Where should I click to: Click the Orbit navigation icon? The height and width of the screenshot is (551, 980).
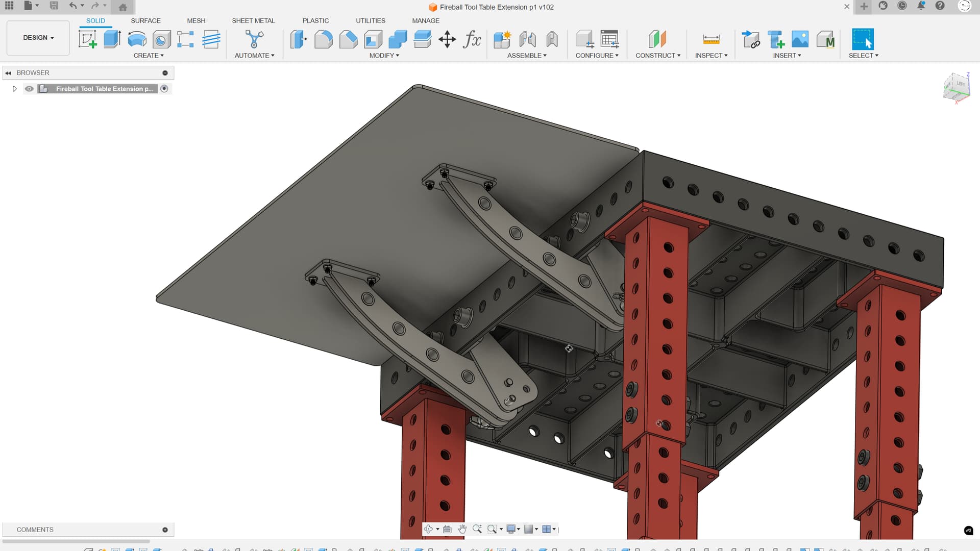coord(428,529)
